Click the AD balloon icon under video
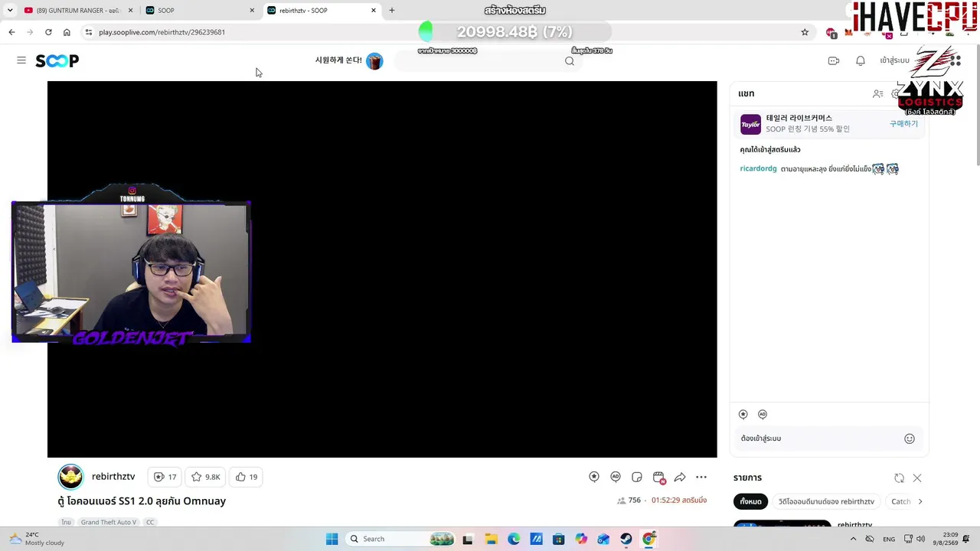980x551 pixels. click(x=616, y=477)
